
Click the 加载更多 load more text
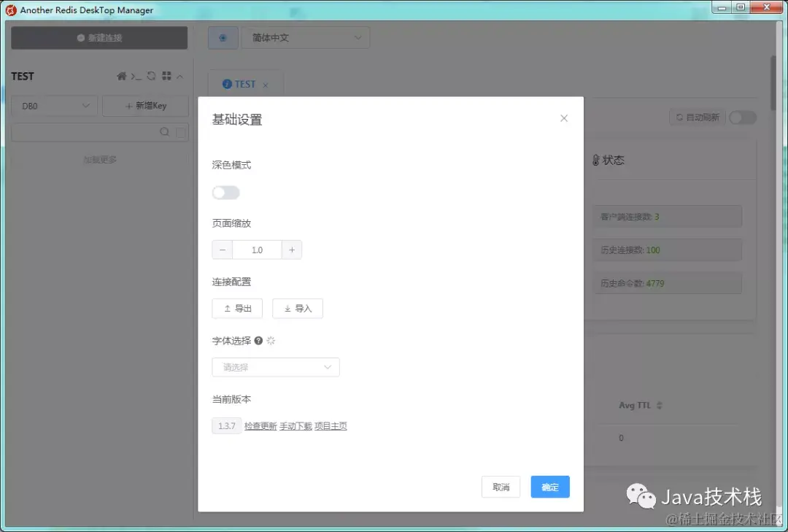(99, 159)
